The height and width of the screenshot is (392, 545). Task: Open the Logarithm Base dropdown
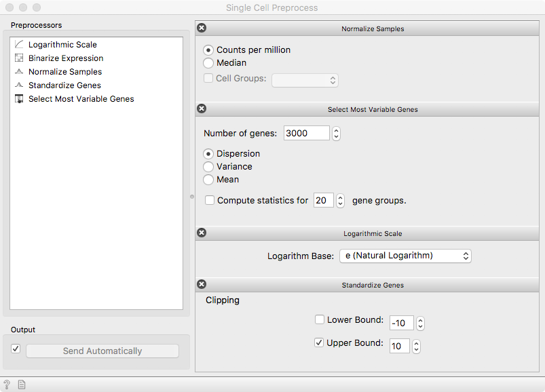click(x=405, y=256)
